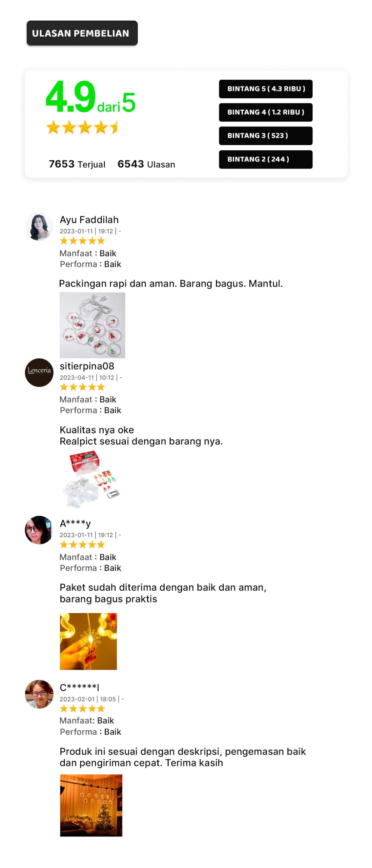Click the Ayu Faddilah reviewer name
372x868 pixels.
[89, 220]
